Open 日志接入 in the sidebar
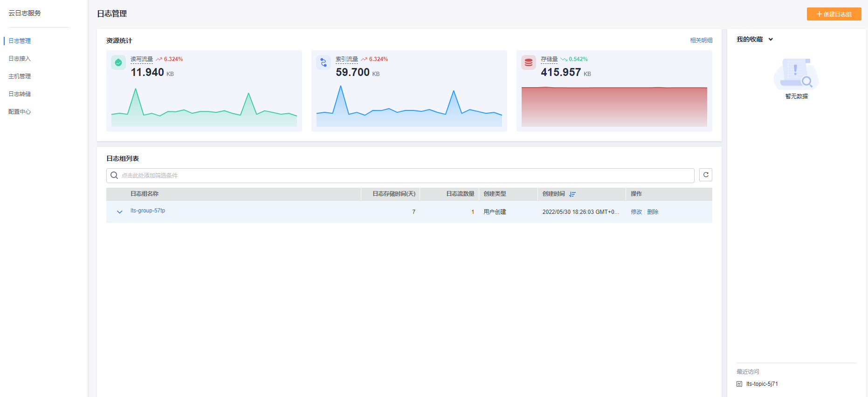The width and height of the screenshot is (868, 397). [20, 59]
